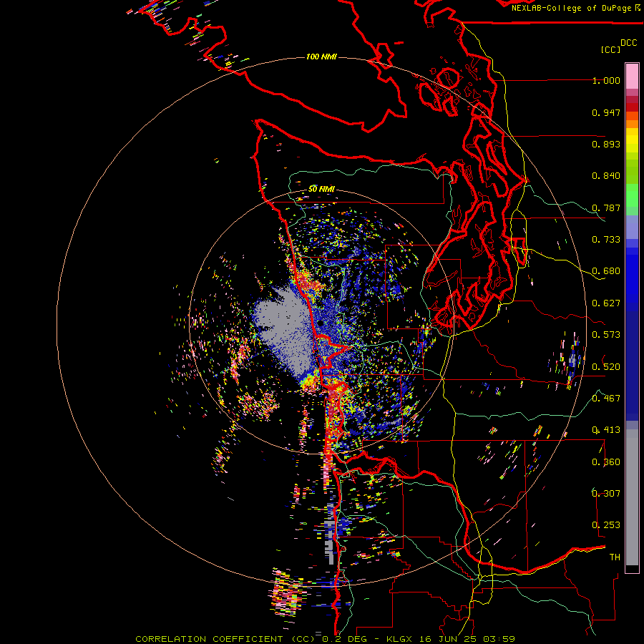644x644 pixels.
Task: Click the 50 NMI range ring label
Action: 321,189
